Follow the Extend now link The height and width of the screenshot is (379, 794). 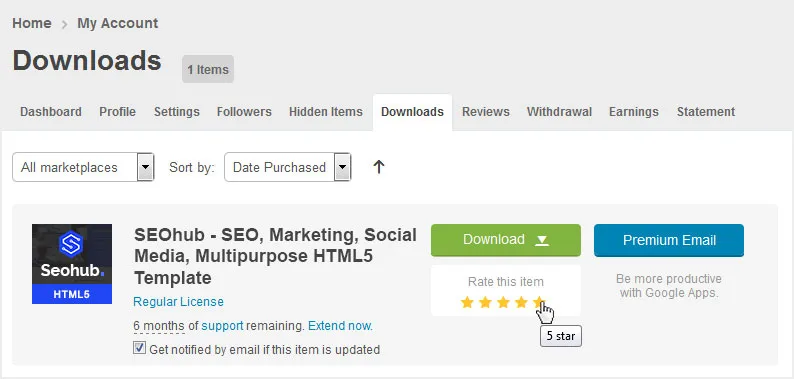340,326
